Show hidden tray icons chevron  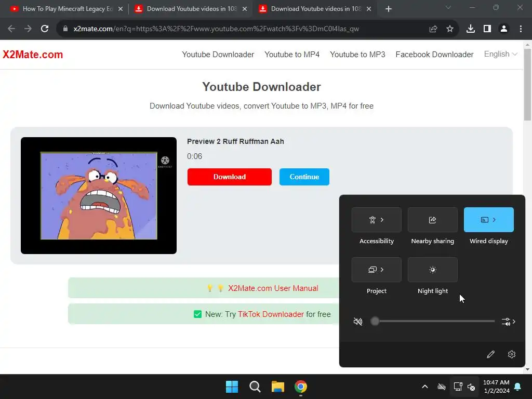point(425,387)
